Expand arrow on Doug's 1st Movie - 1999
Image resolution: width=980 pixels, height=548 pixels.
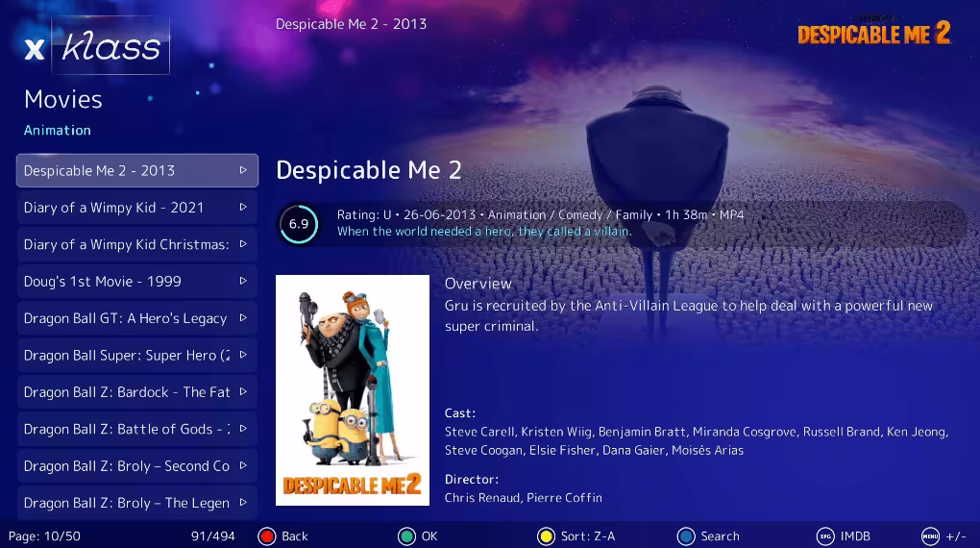click(x=243, y=281)
